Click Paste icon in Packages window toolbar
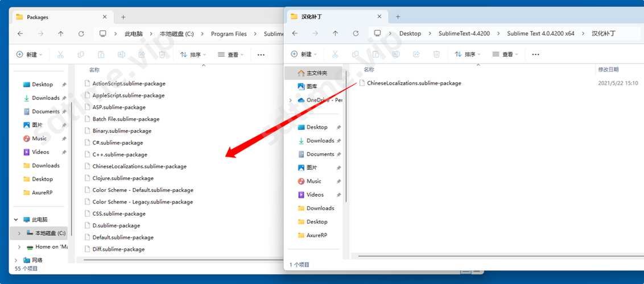Screen dimensions: 644x284 click(101, 55)
